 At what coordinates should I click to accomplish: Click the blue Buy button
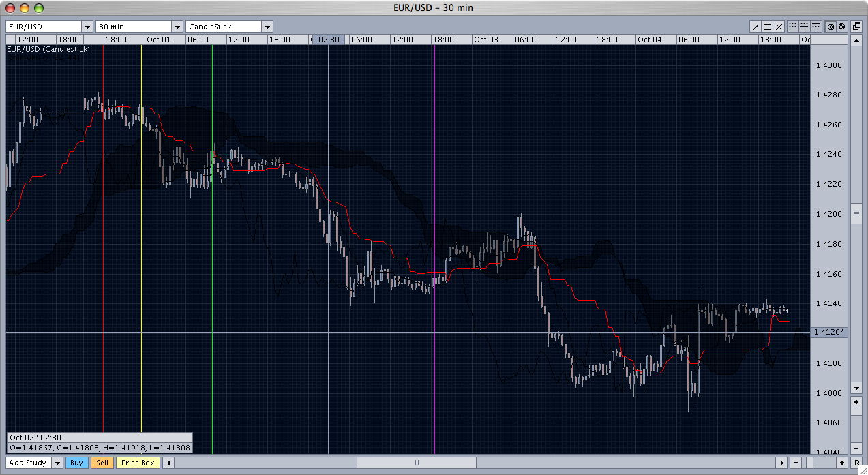pyautogui.click(x=76, y=463)
